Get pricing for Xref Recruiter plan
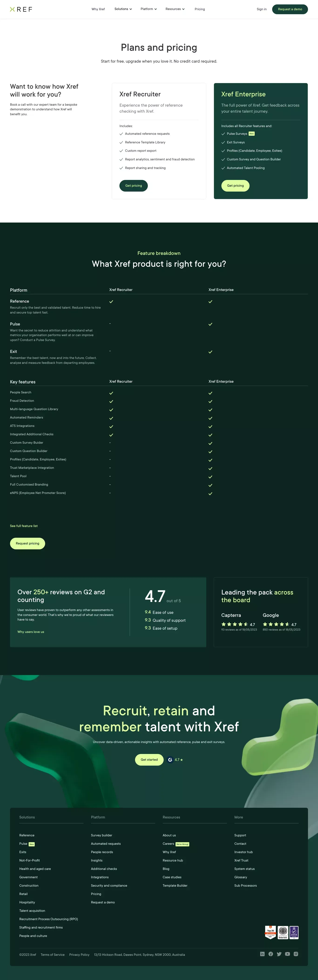 click(x=134, y=186)
